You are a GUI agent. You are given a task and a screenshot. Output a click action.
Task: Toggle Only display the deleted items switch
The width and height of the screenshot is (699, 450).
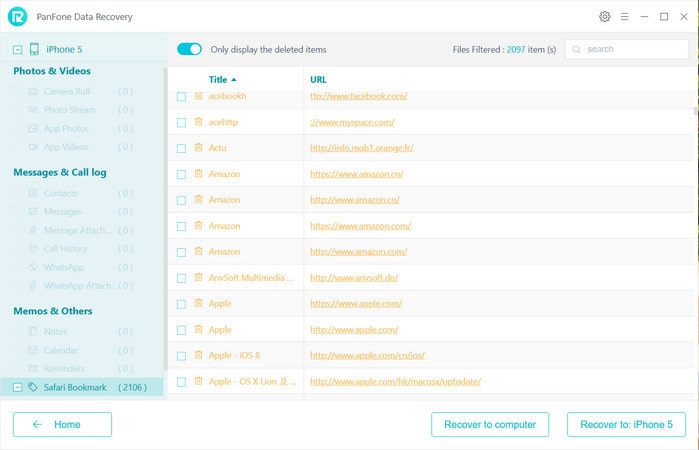189,49
